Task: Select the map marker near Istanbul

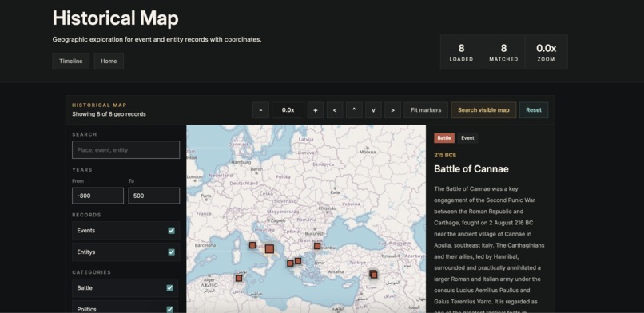Action: pyautogui.click(x=317, y=246)
